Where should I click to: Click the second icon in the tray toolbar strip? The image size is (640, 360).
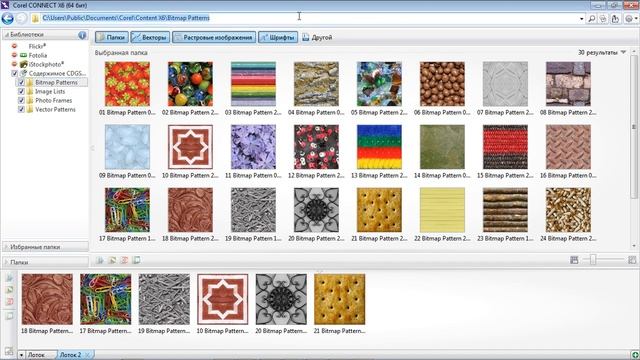coord(112,260)
